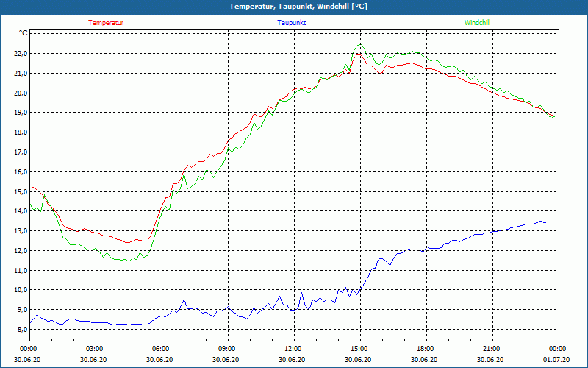Viewport: 588px width, 368px height.
Task: Click the 8,0 y-axis value
Action: 23,329
